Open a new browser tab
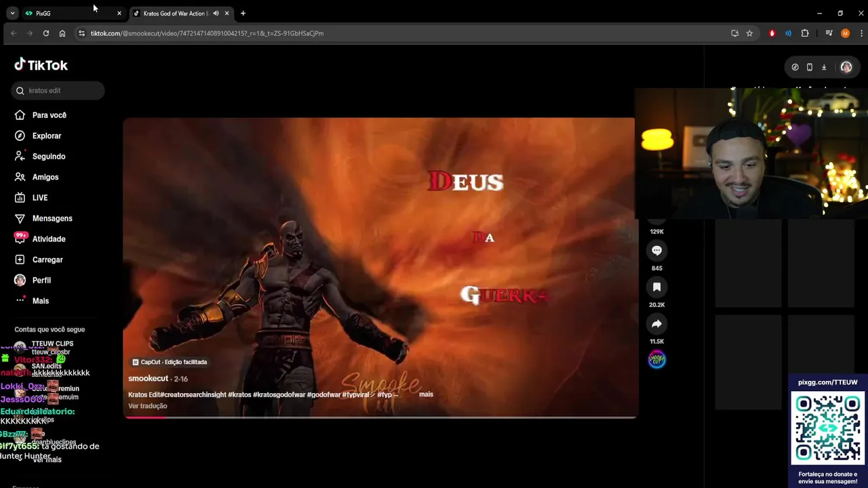 pos(243,13)
